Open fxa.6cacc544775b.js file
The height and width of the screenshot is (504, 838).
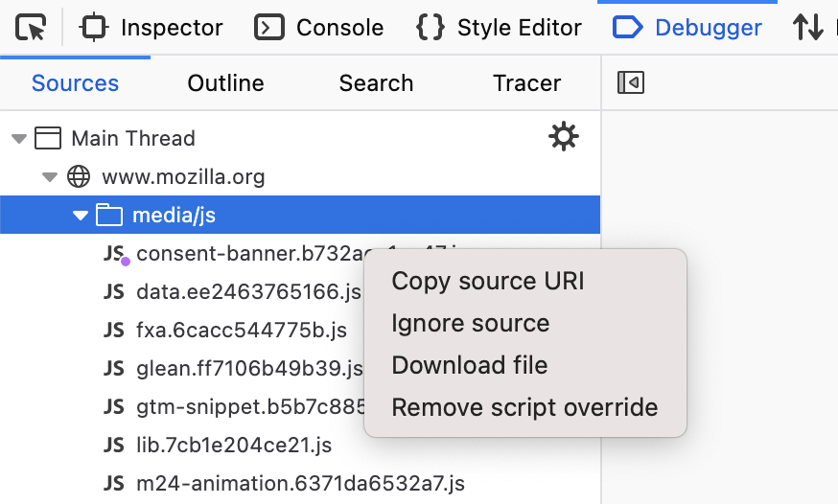pyautogui.click(x=242, y=331)
